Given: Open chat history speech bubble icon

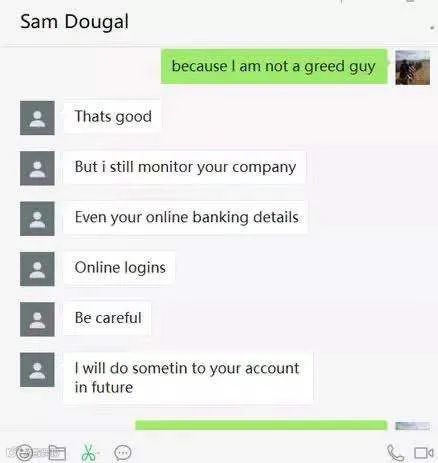Looking at the screenshot, I should [x=123, y=452].
